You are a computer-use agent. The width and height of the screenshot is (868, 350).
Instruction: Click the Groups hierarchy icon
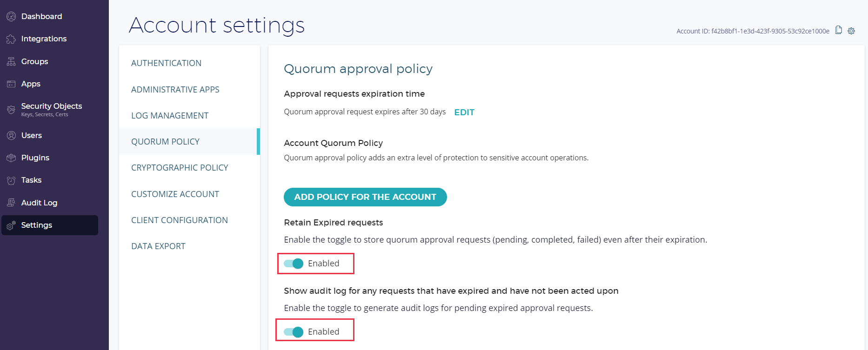(x=11, y=61)
